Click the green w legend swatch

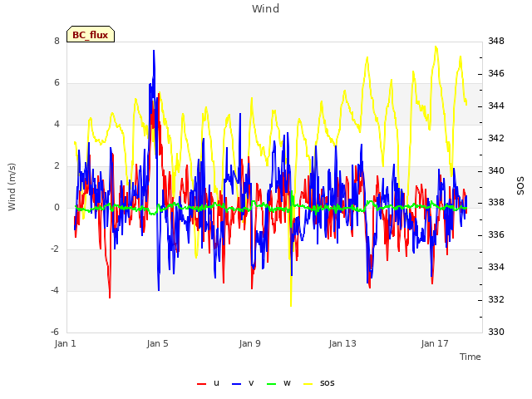(272, 384)
